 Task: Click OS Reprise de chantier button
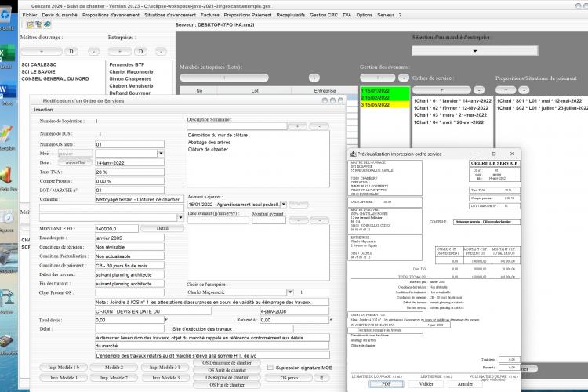[x=227, y=377]
